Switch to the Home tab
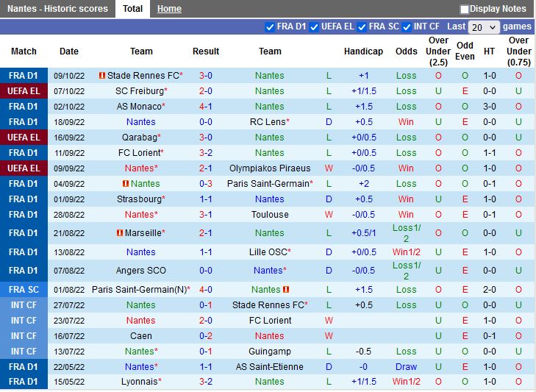This screenshot has width=536, height=392. pyautogui.click(x=169, y=9)
